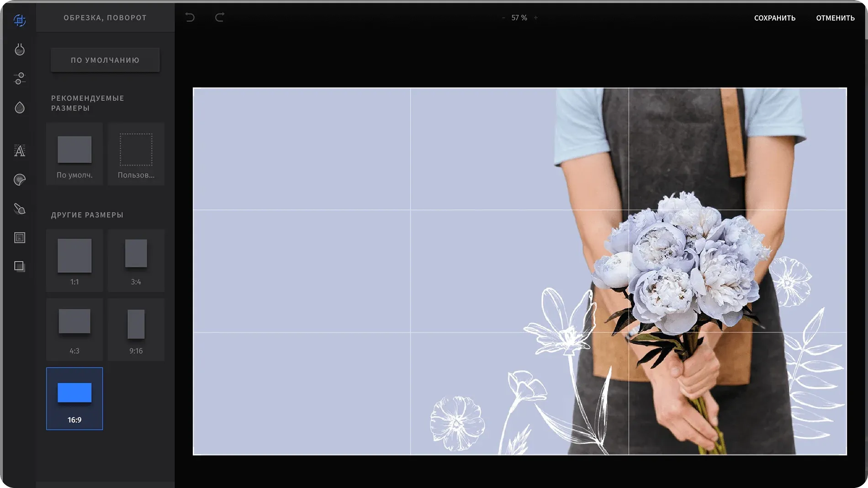Click plus to zoom in

click(x=536, y=18)
